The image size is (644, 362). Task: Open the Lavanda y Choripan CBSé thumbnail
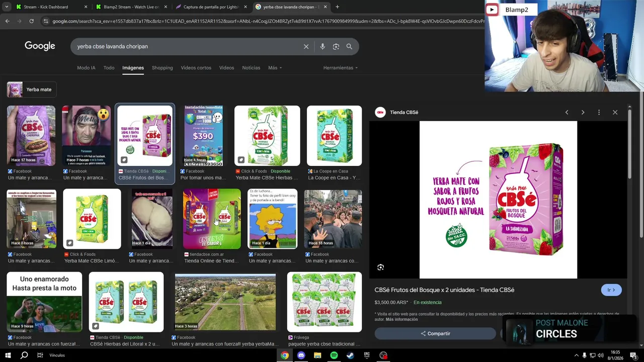coord(31,136)
